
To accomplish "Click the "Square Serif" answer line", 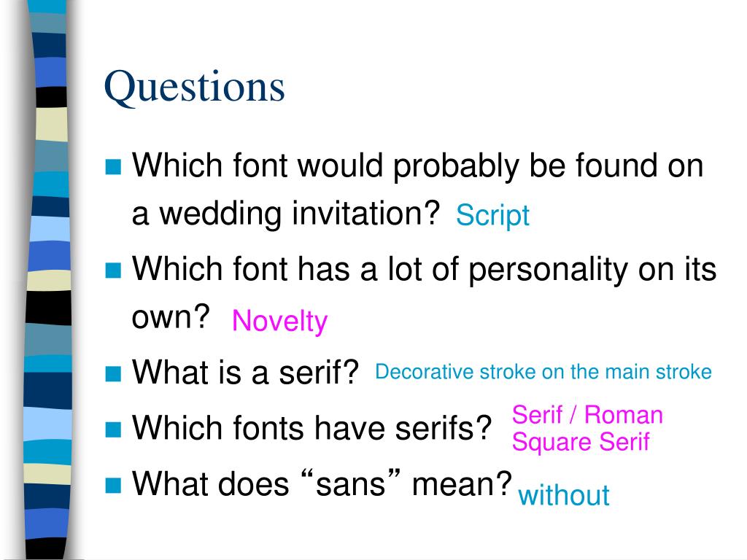I will [x=581, y=442].
